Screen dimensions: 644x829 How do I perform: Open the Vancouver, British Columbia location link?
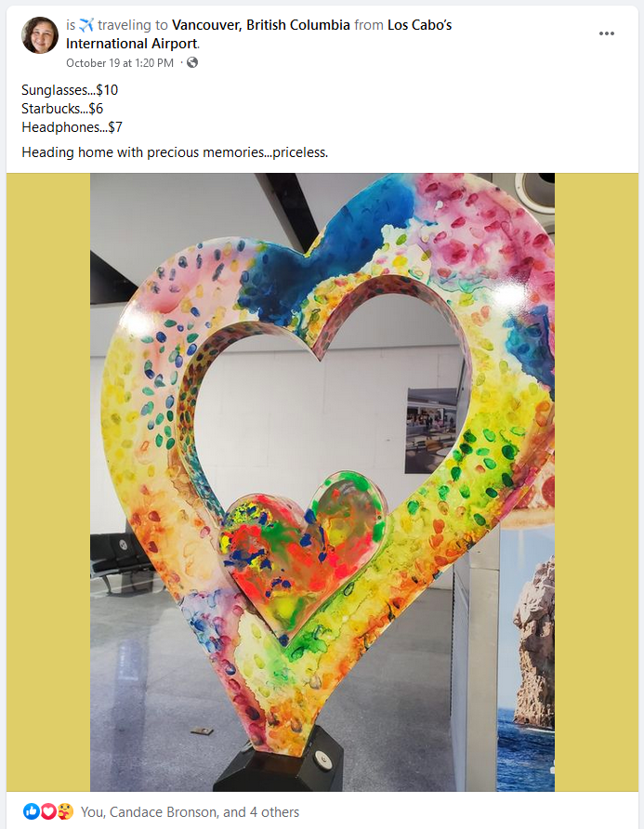click(x=261, y=25)
